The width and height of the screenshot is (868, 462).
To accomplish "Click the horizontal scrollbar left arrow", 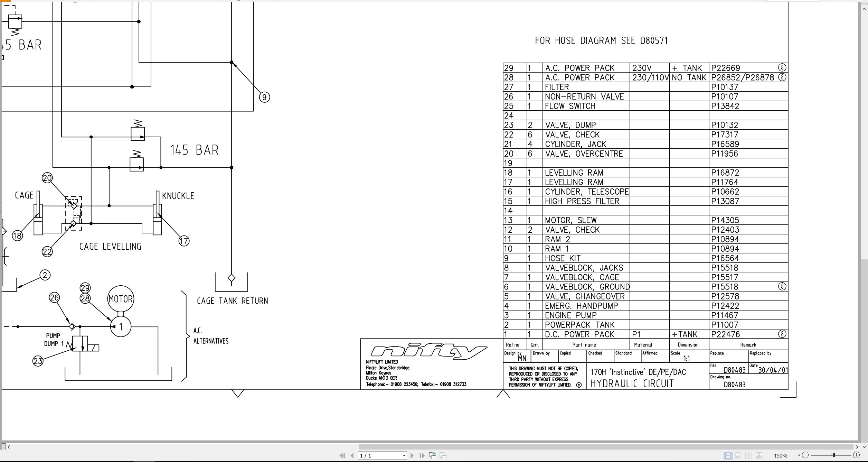I will tap(9, 447).
